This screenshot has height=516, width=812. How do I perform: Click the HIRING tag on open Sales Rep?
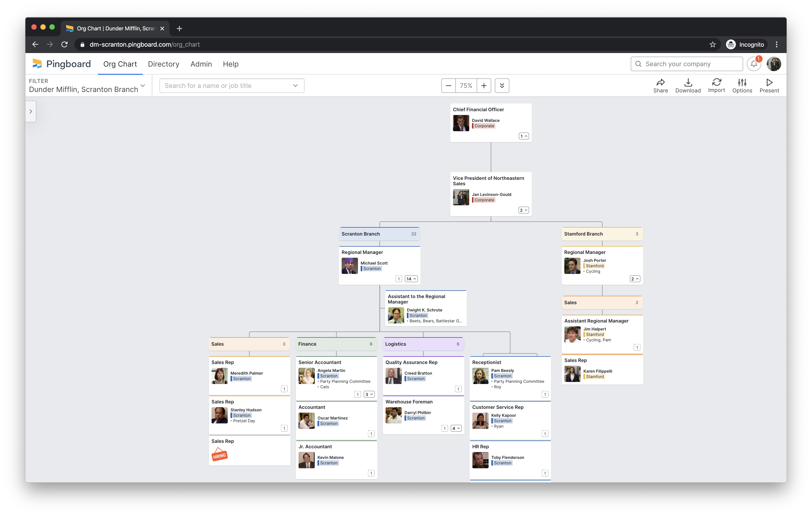click(x=220, y=455)
